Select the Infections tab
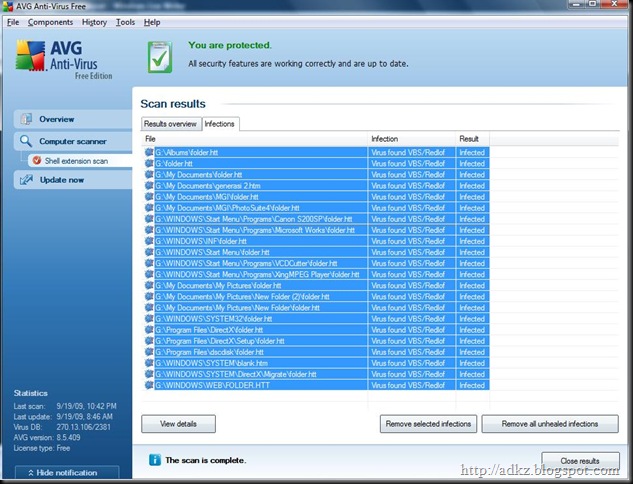The image size is (633, 484). 220,124
